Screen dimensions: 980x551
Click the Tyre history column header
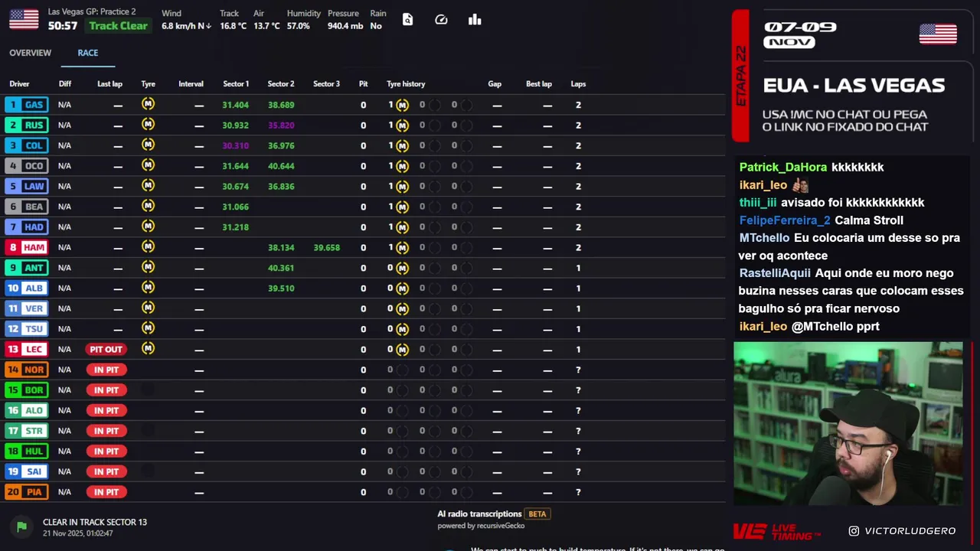[406, 84]
